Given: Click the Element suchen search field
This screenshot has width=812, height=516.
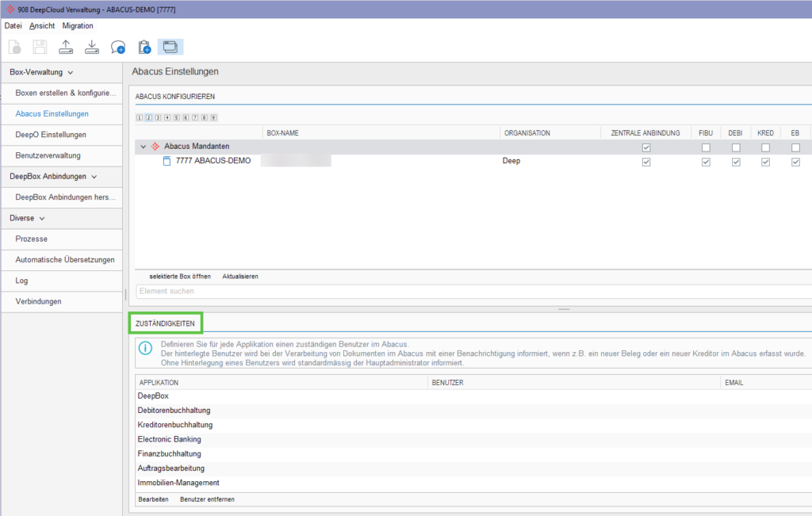Looking at the screenshot, I should point(474,292).
